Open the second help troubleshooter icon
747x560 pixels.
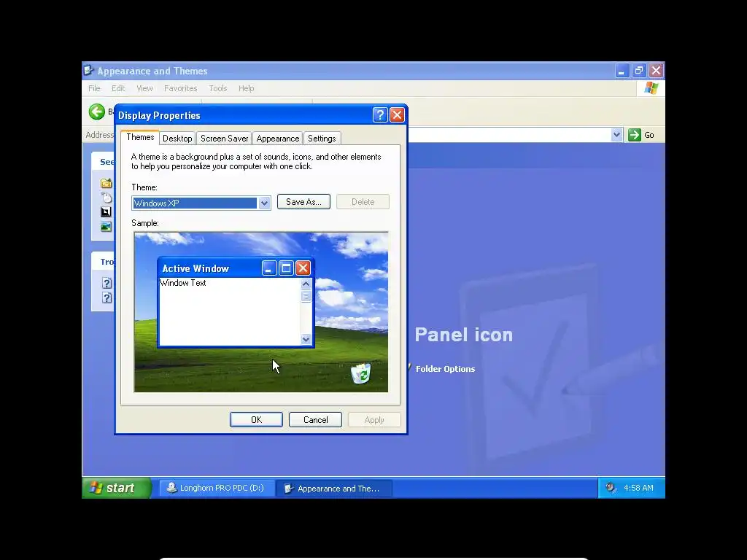click(x=107, y=297)
